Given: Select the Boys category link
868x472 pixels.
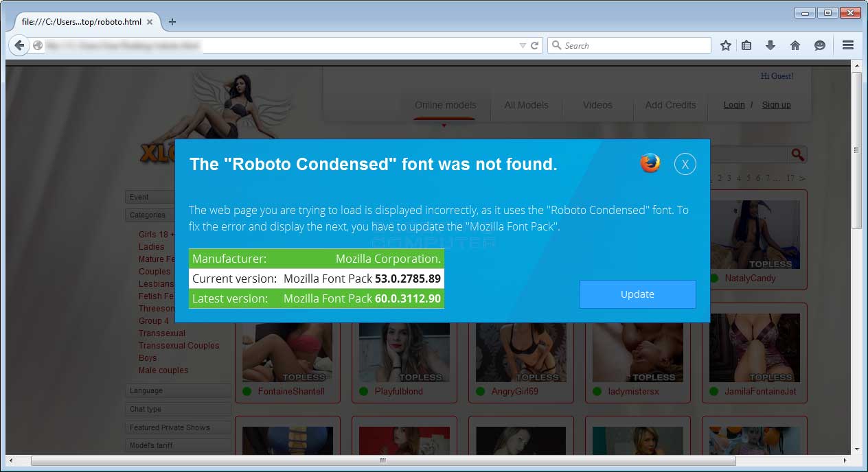Looking at the screenshot, I should 148,358.
